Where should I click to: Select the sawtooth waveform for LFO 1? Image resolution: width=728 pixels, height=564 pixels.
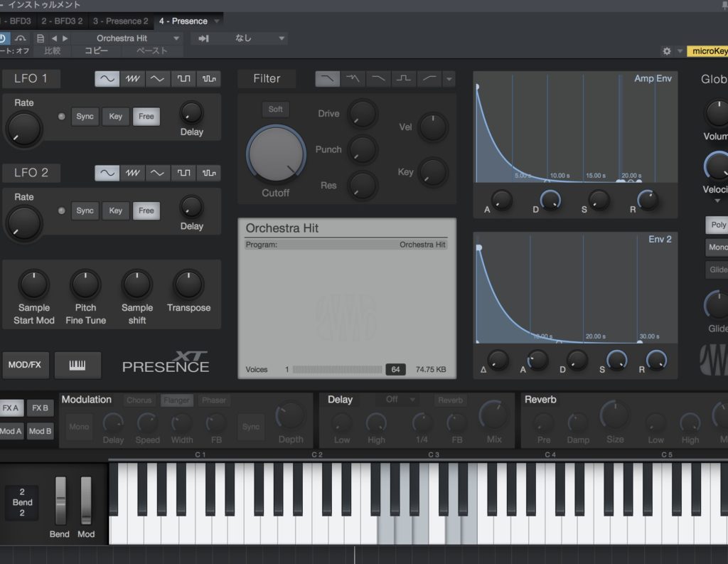(132, 79)
